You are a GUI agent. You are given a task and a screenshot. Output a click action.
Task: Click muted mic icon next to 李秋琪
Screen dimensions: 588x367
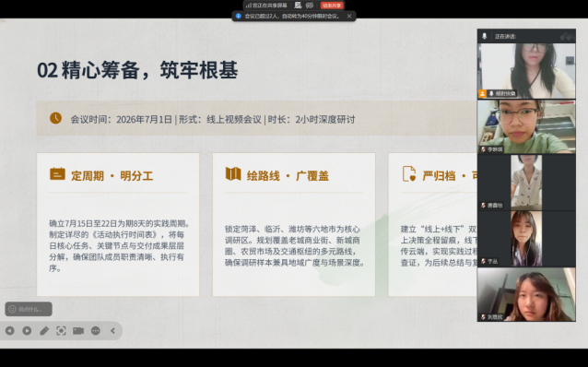pos(483,149)
